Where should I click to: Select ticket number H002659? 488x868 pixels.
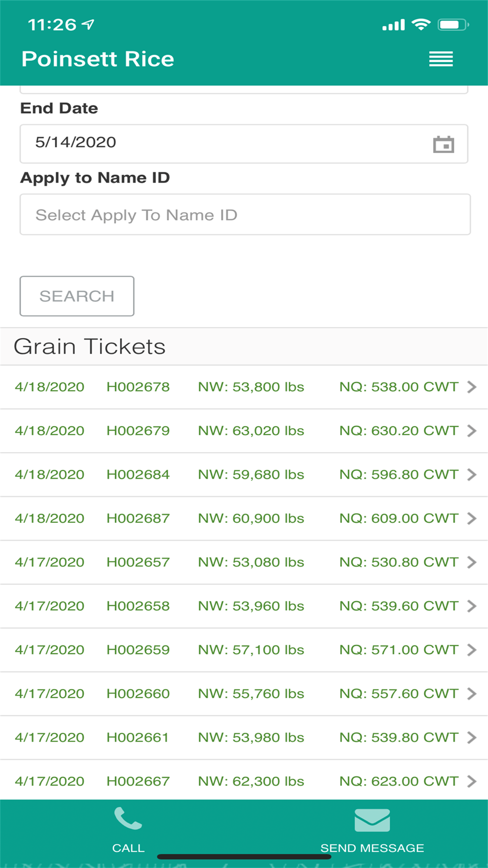point(138,650)
